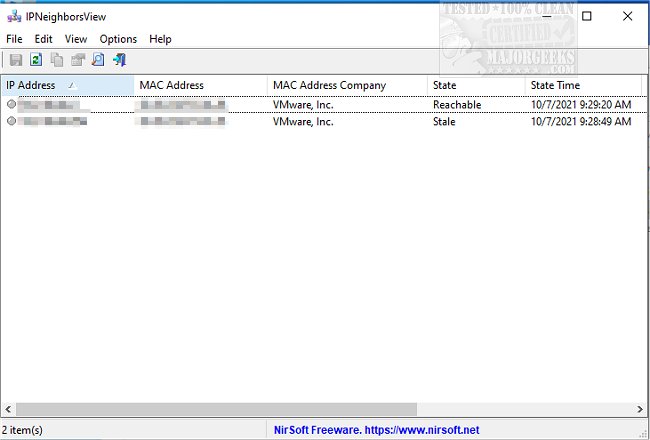Click the '10/7/2021 9:28:49 AM' state time
This screenshot has height=440, width=650.
(x=581, y=122)
